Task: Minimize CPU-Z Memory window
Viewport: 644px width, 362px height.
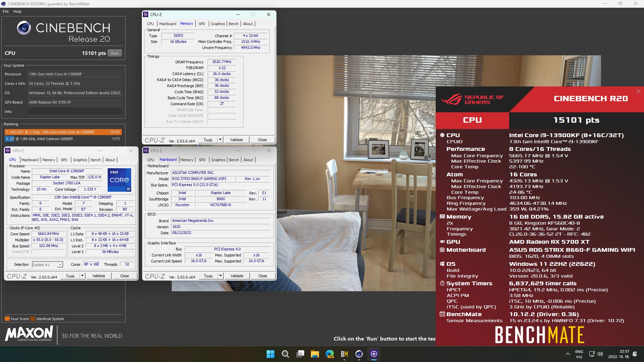Action: [x=238, y=14]
